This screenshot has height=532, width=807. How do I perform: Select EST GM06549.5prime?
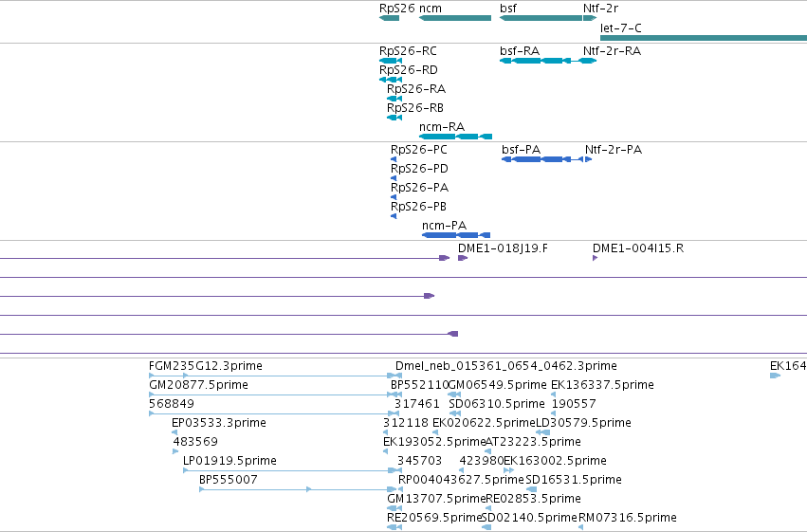click(497, 385)
